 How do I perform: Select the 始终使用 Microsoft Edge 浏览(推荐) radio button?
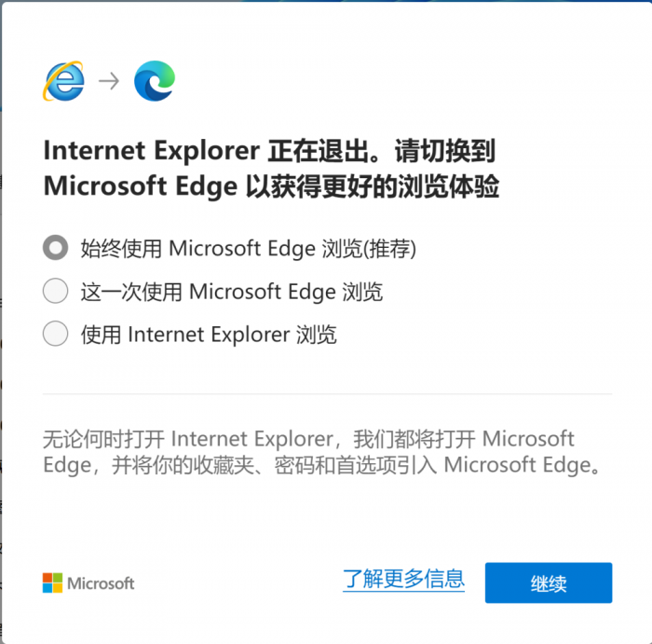tap(56, 248)
